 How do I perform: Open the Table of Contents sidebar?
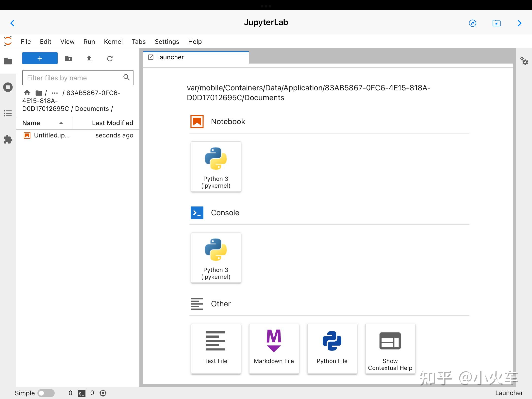pos(8,113)
